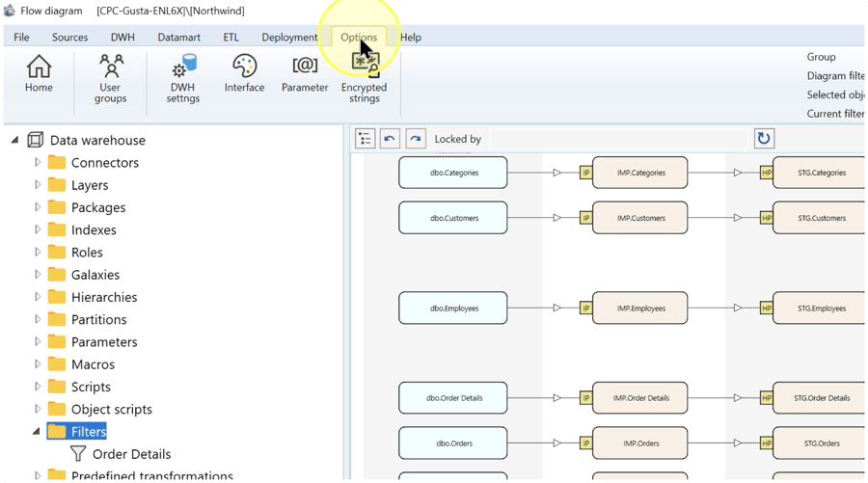Select the highlighted Filters folder

pos(88,432)
